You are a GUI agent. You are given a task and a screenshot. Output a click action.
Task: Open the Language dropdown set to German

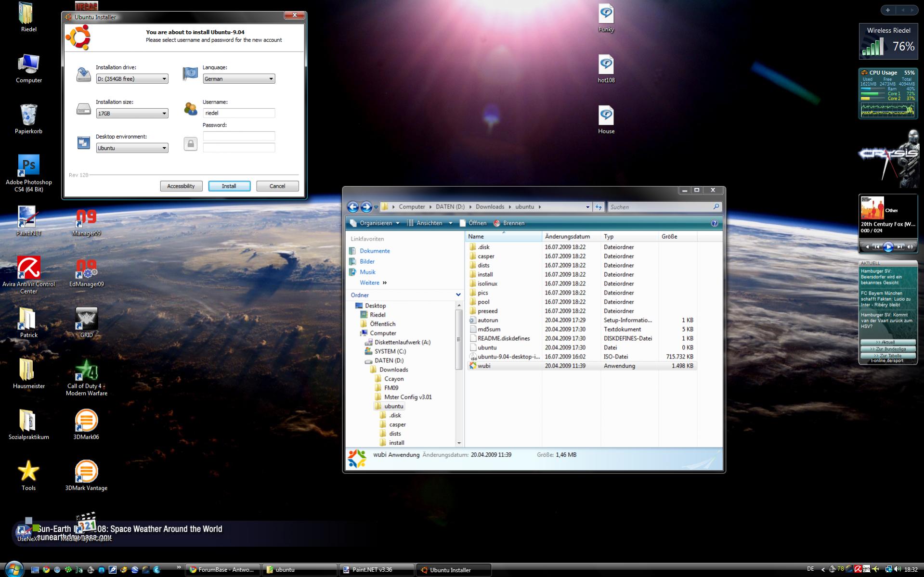[x=239, y=79]
